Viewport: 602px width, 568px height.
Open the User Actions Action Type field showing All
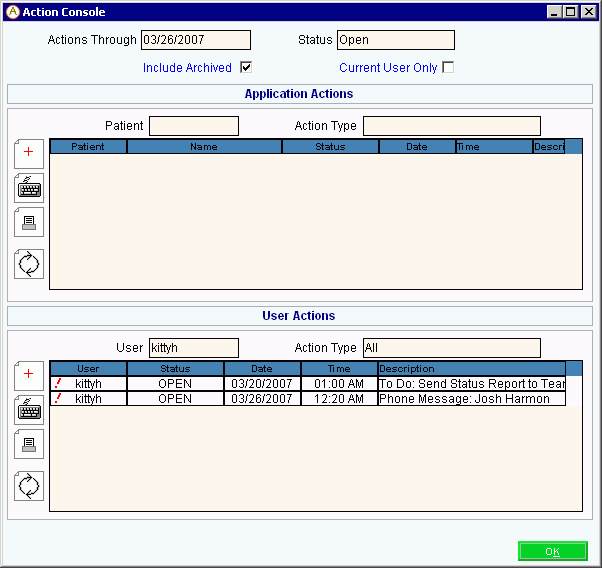pyautogui.click(x=451, y=348)
